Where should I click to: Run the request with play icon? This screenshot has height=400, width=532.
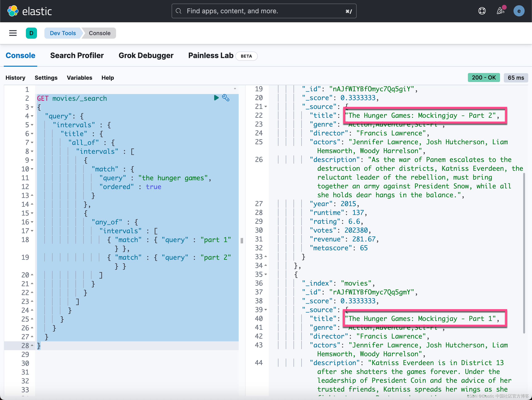point(216,98)
